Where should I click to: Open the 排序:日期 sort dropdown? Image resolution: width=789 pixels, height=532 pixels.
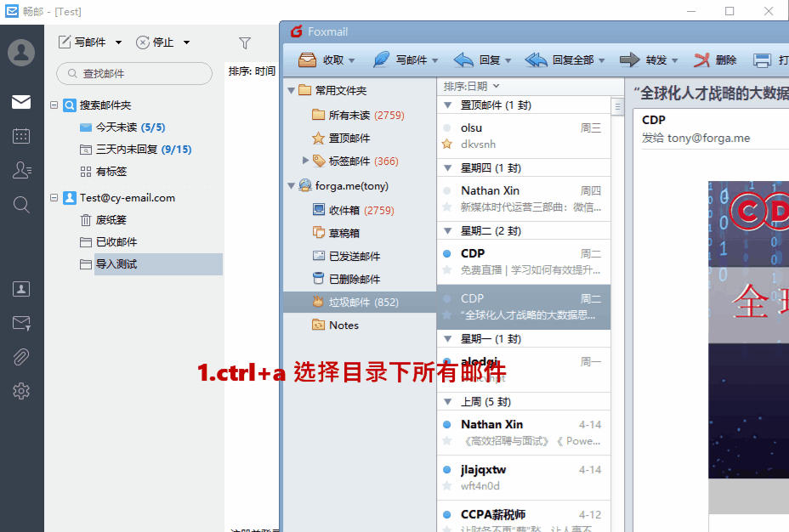click(471, 87)
